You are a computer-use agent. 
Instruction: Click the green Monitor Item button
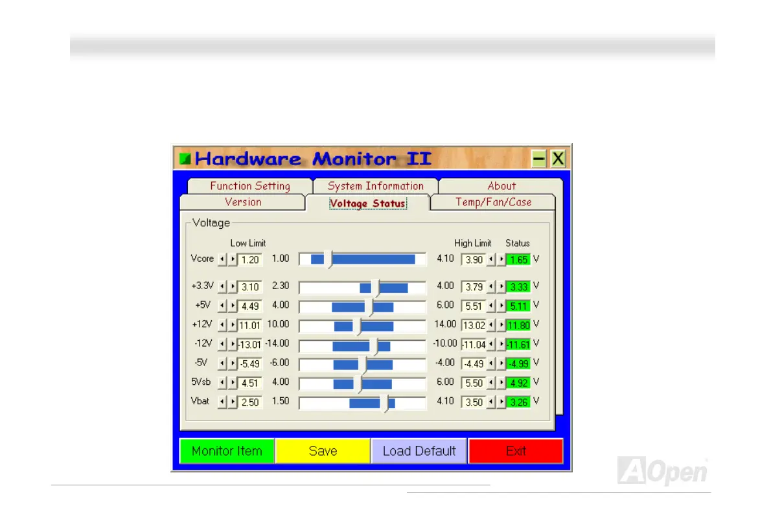tap(227, 451)
